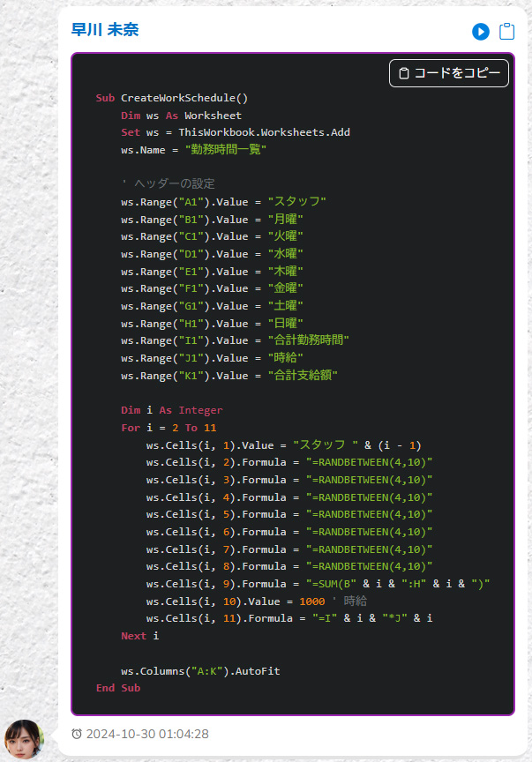Click the ヘッダーの設定 comment line
The height and width of the screenshot is (762, 532).
[168, 184]
